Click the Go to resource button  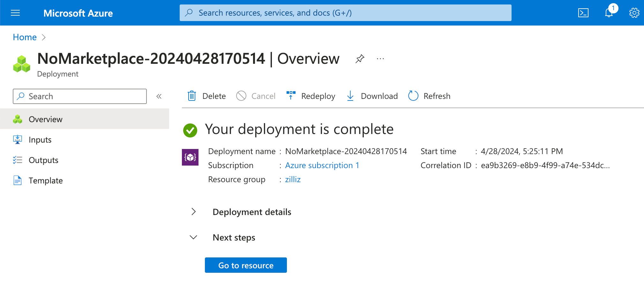click(x=246, y=265)
